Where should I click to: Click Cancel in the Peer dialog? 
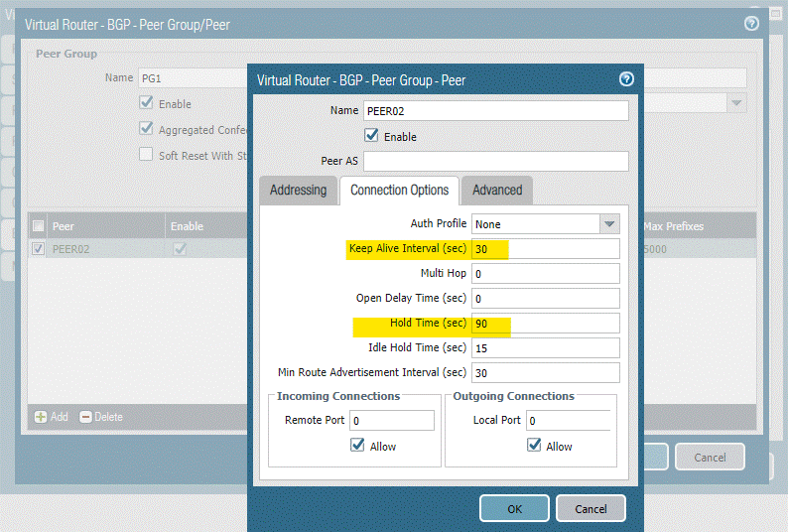(x=591, y=508)
